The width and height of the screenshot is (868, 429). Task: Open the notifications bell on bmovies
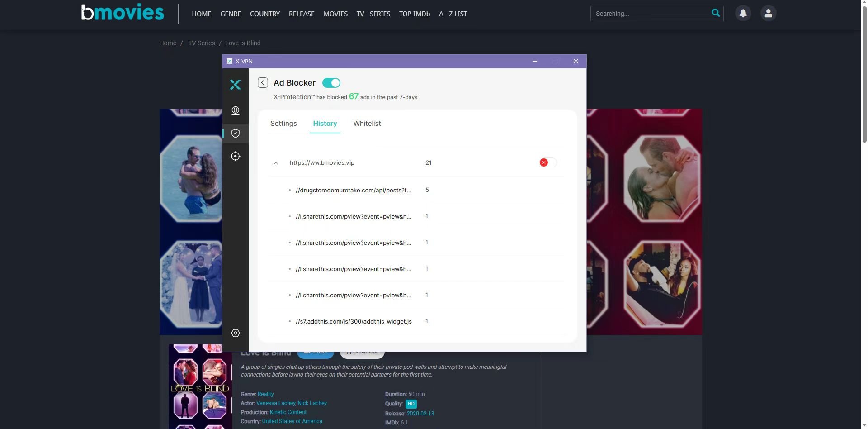coord(743,13)
